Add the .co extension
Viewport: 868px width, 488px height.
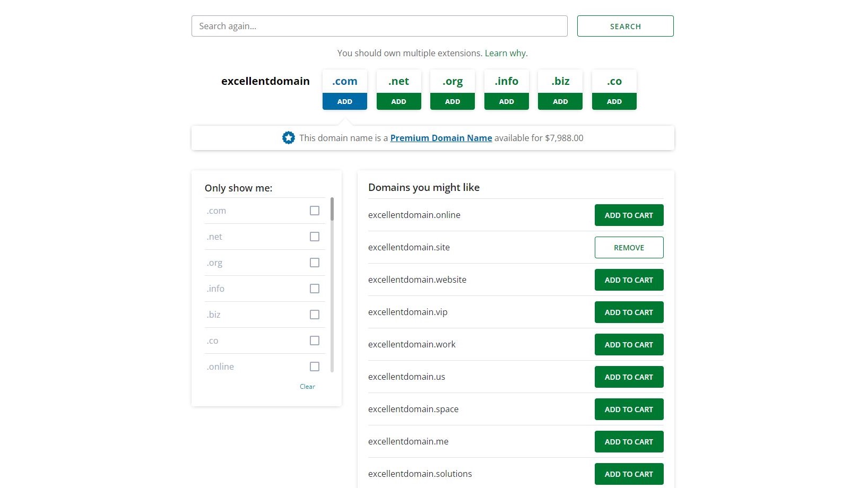pos(614,101)
